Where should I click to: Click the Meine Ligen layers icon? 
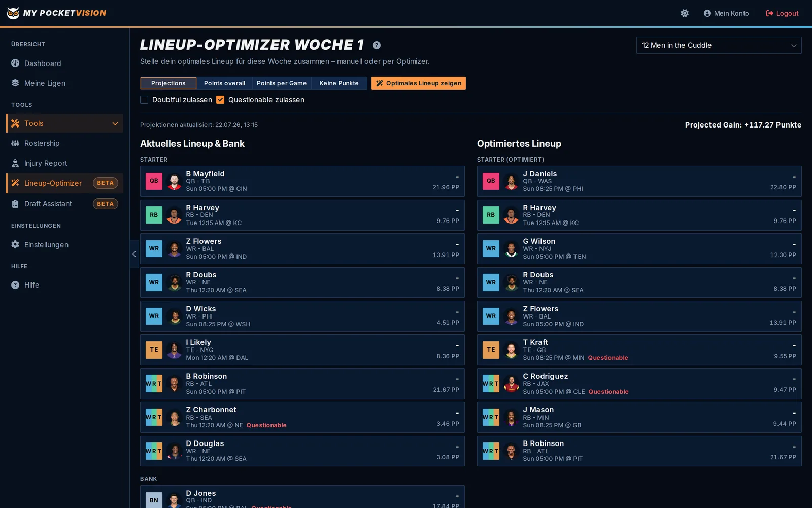[x=15, y=83]
